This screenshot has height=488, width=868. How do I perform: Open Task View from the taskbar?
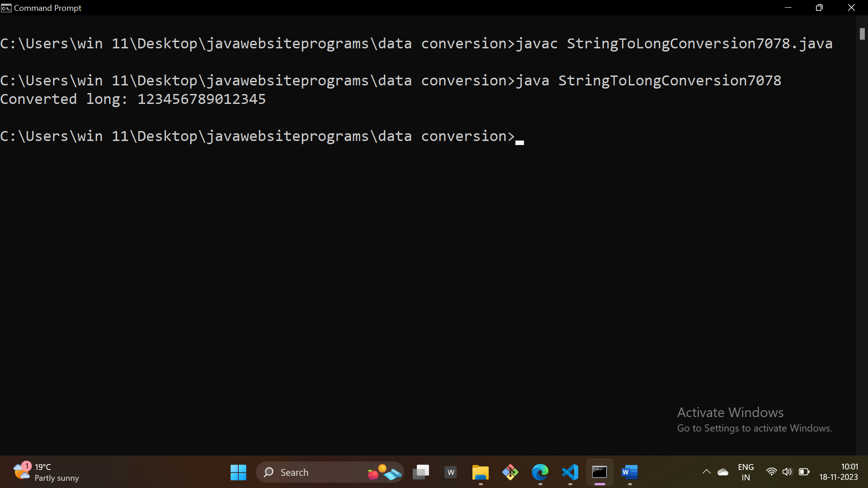click(x=421, y=472)
